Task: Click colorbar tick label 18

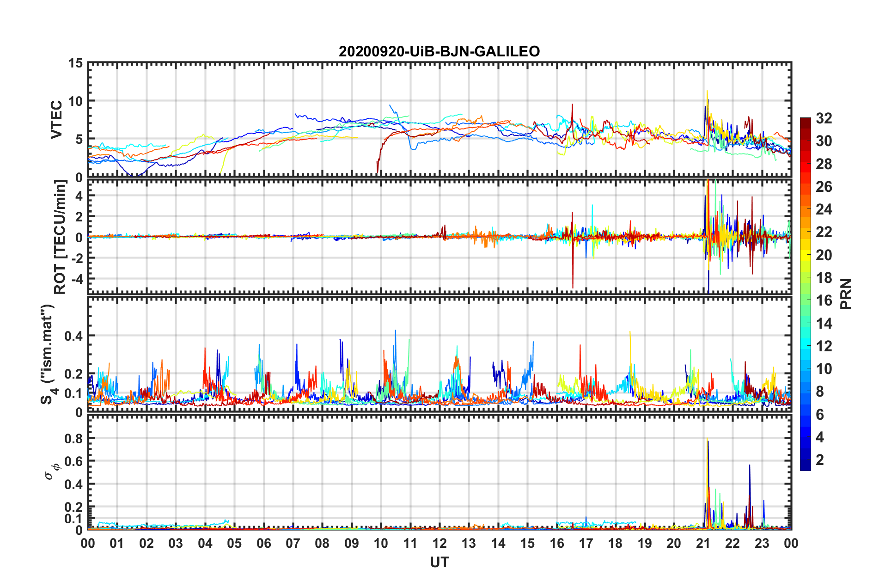Action: tap(824, 278)
